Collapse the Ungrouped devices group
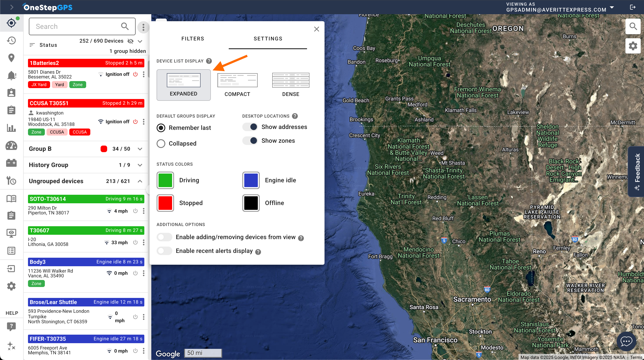 pos(140,181)
